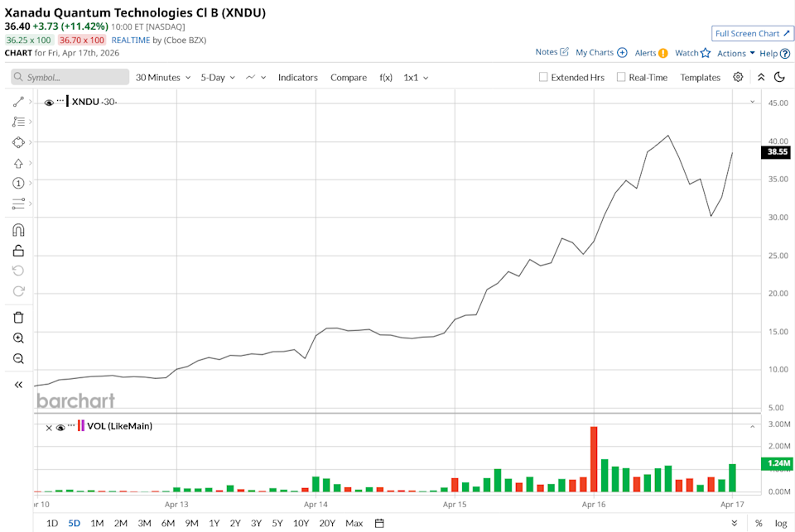The width and height of the screenshot is (795, 532).
Task: Zoom out using the magnifier minus icon
Action: pyautogui.click(x=18, y=359)
